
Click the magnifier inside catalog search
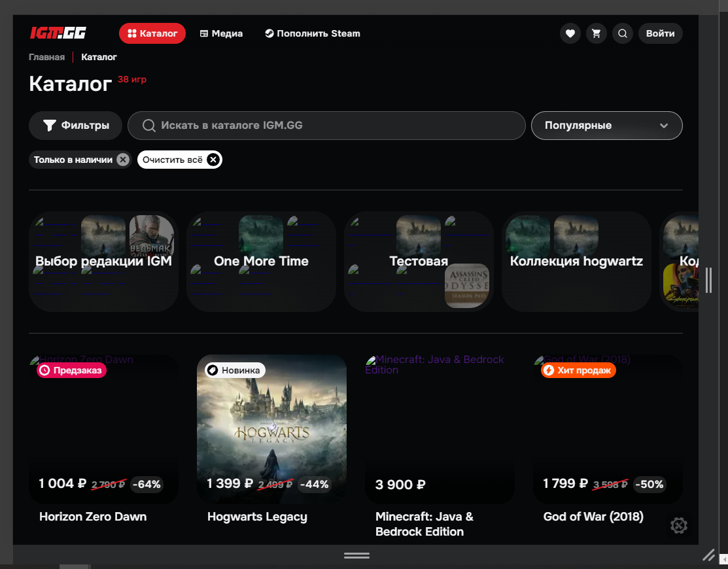pyautogui.click(x=148, y=126)
